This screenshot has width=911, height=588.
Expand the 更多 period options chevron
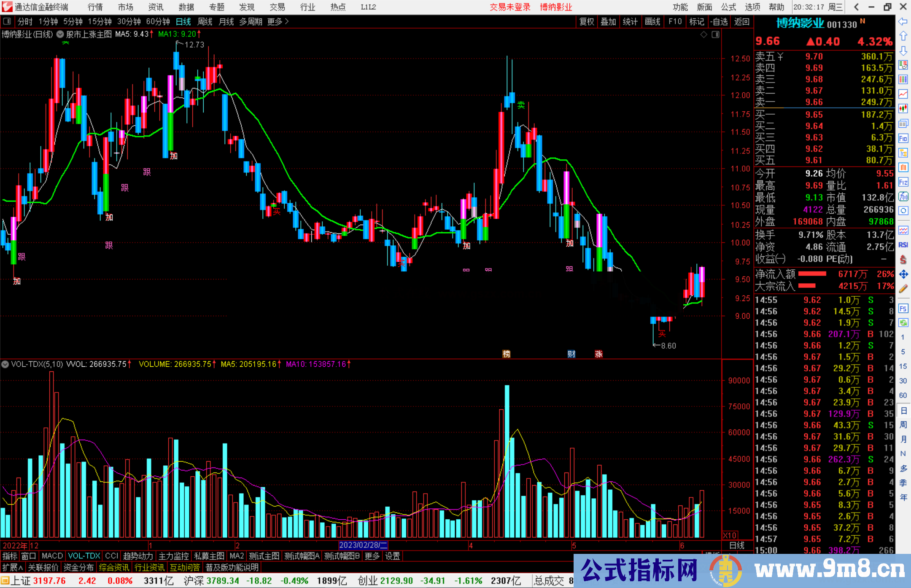click(287, 21)
